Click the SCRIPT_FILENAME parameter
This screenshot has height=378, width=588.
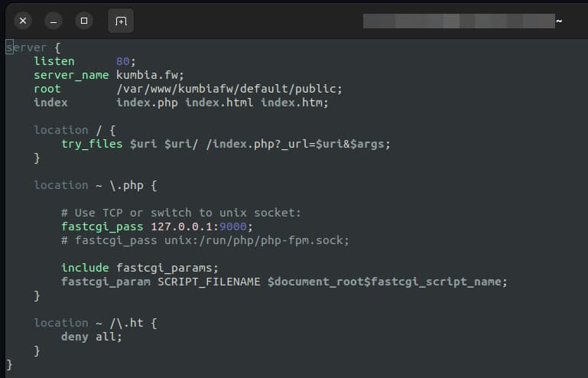[209, 282]
